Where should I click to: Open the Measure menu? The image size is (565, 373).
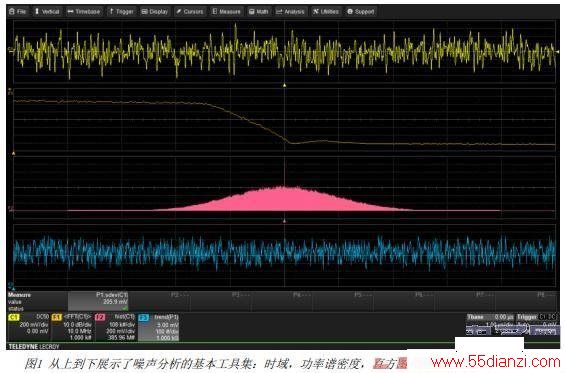tap(226, 12)
